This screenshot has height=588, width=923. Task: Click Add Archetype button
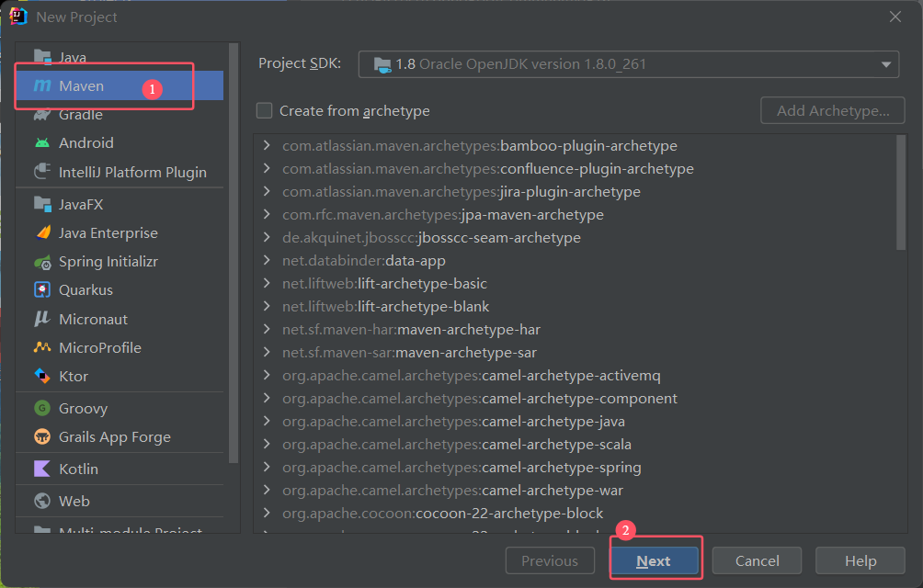coord(832,110)
